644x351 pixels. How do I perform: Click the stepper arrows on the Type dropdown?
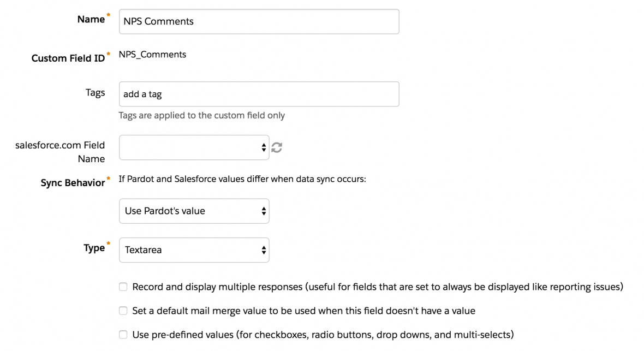pos(264,249)
